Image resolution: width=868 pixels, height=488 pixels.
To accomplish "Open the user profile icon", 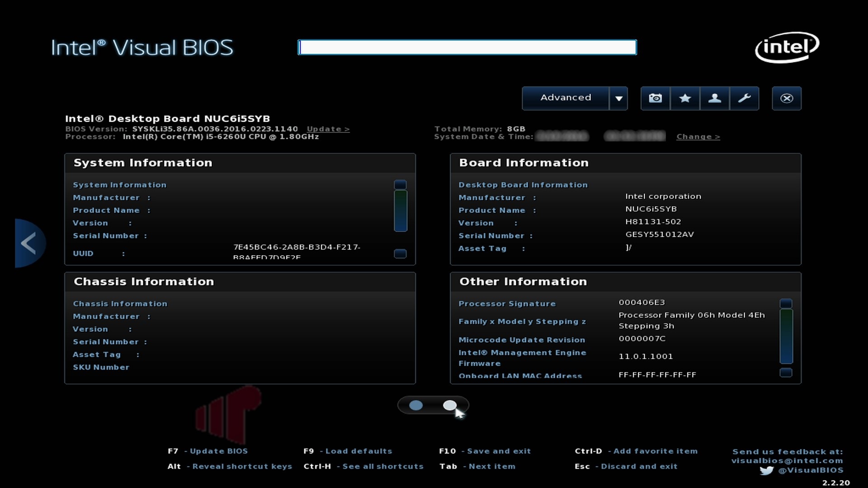I will pyautogui.click(x=714, y=98).
